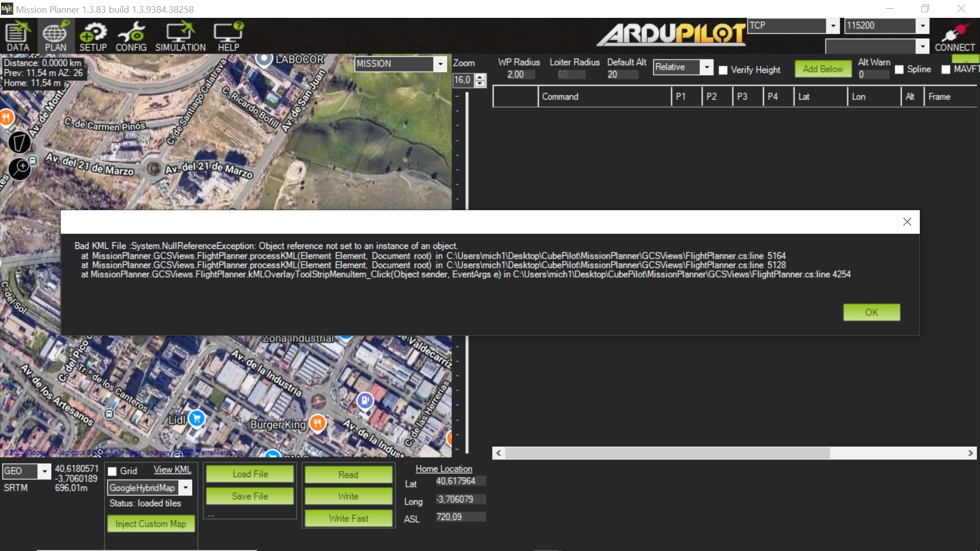
Task: Open the View KML link
Action: pos(172,470)
